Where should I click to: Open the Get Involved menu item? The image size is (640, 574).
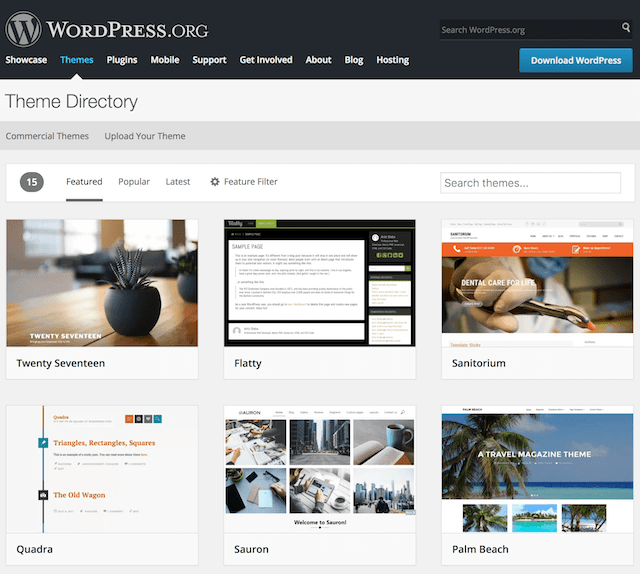266,60
